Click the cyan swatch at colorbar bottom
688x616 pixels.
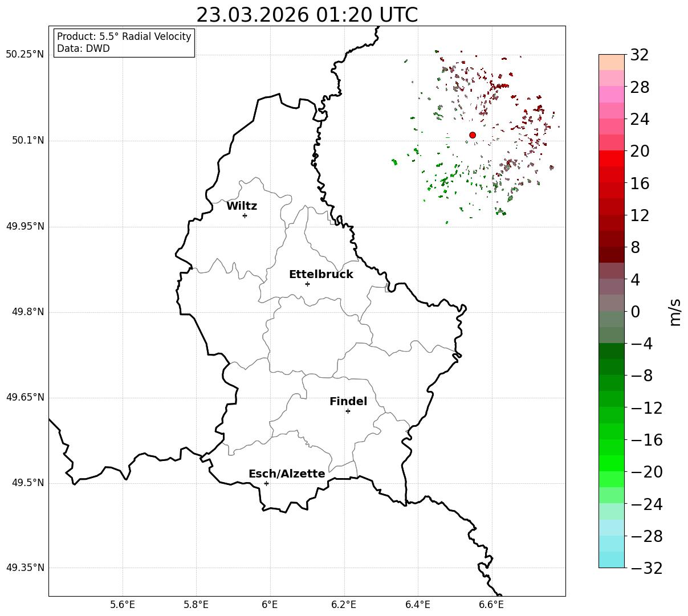(x=612, y=560)
